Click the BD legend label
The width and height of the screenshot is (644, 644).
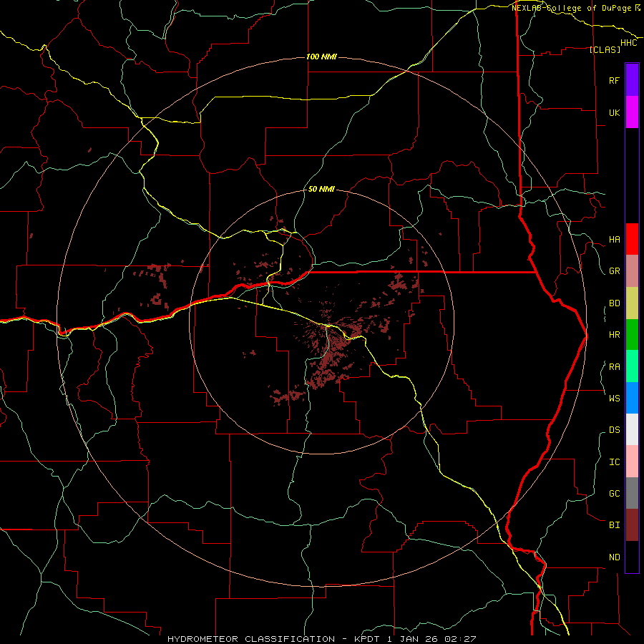(614, 303)
